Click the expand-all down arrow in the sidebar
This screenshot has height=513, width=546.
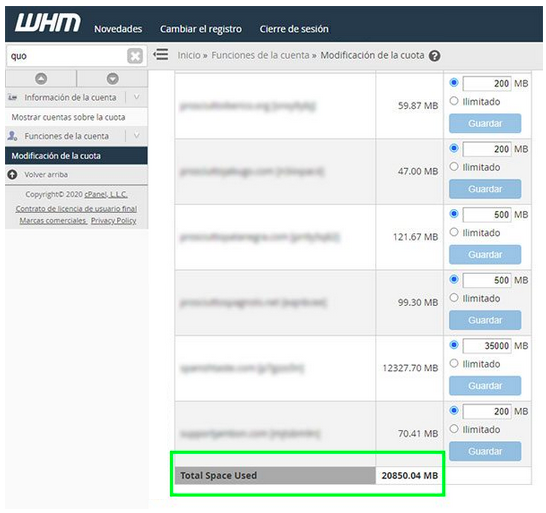[112, 79]
